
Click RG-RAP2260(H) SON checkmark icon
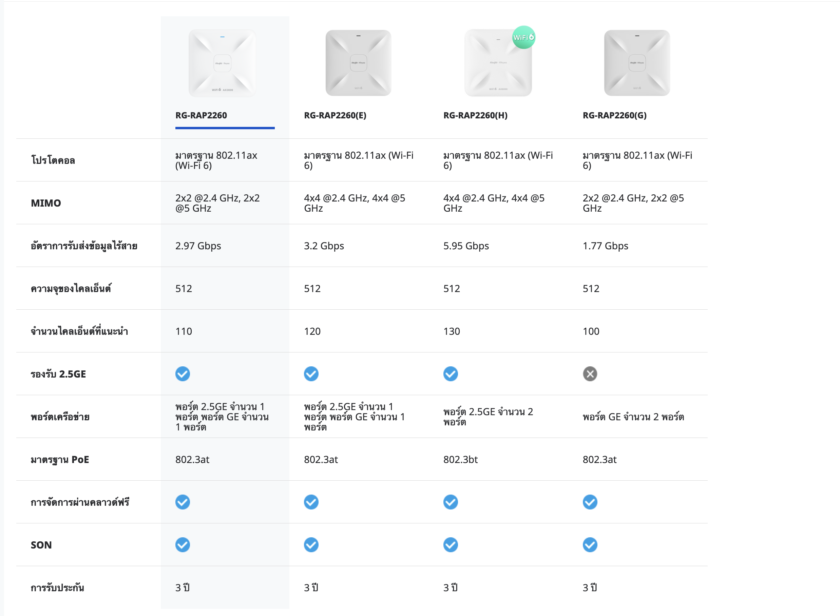click(451, 545)
